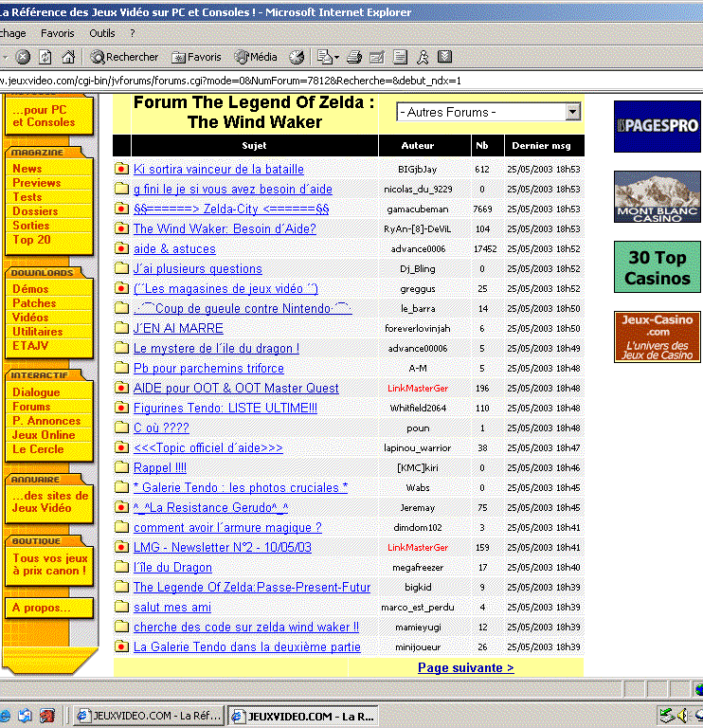Click hot-topic icon beside Ki sortira vainceur
The width and height of the screenshot is (703, 728).
pos(121,169)
